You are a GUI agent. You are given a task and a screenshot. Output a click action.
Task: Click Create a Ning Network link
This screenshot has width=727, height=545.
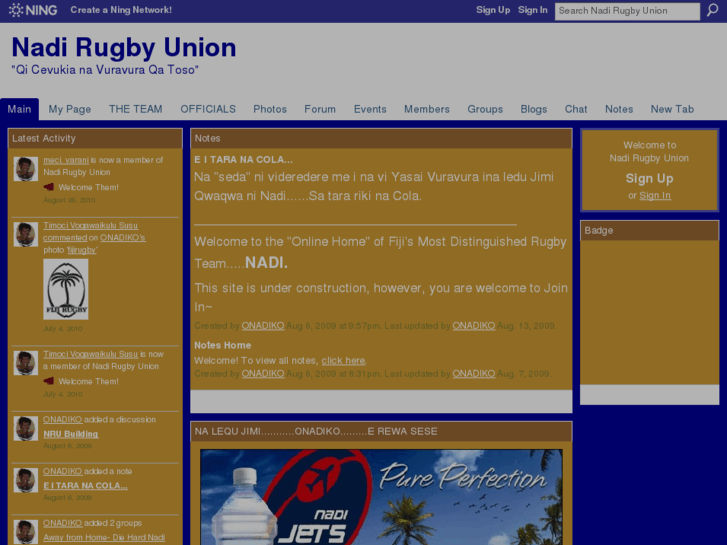click(121, 10)
